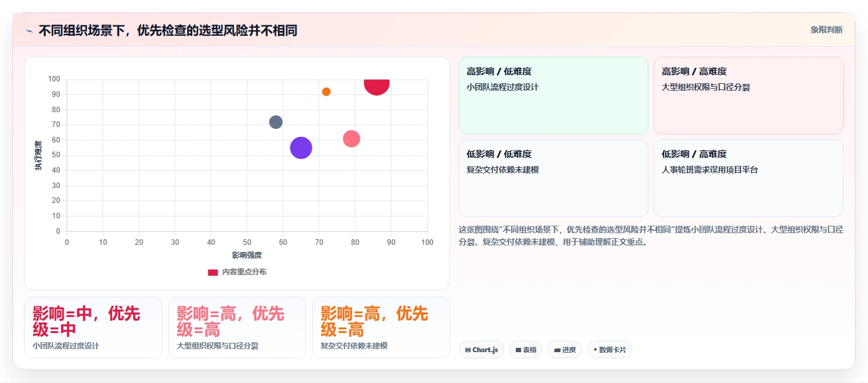The width and height of the screenshot is (868, 383).
Task: Click the purple bubble in chart
Action: point(301,148)
